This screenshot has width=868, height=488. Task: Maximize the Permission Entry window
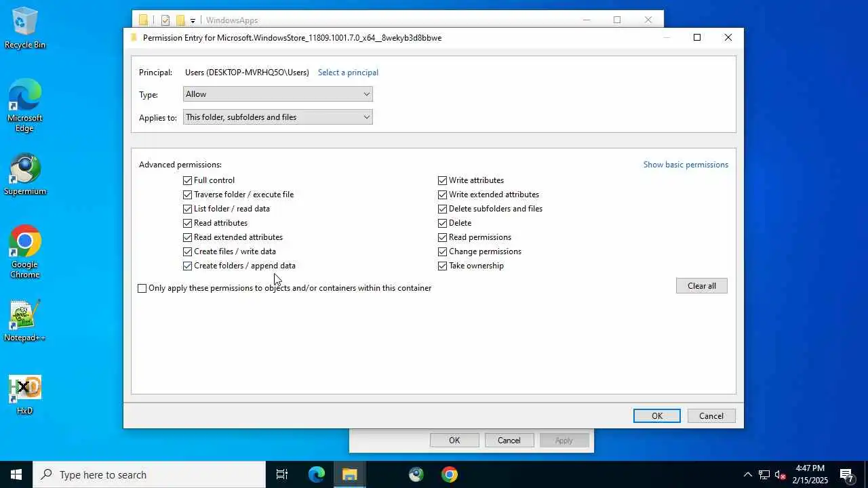point(697,38)
